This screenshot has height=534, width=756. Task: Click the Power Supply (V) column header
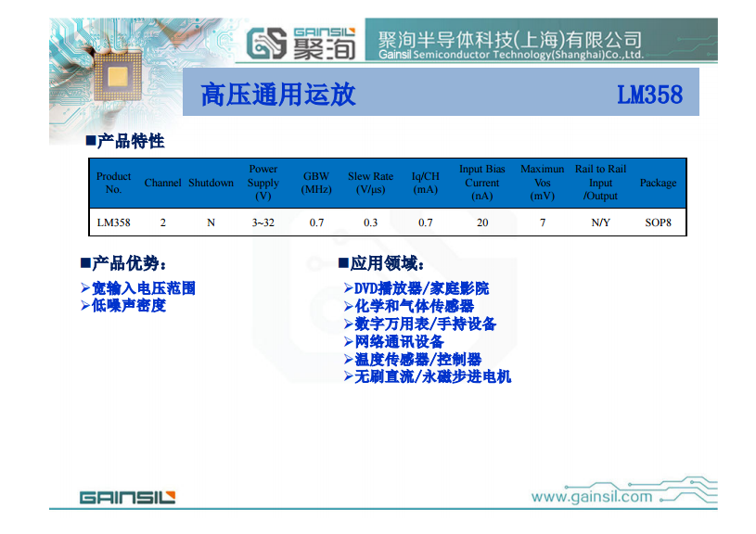tap(263, 183)
